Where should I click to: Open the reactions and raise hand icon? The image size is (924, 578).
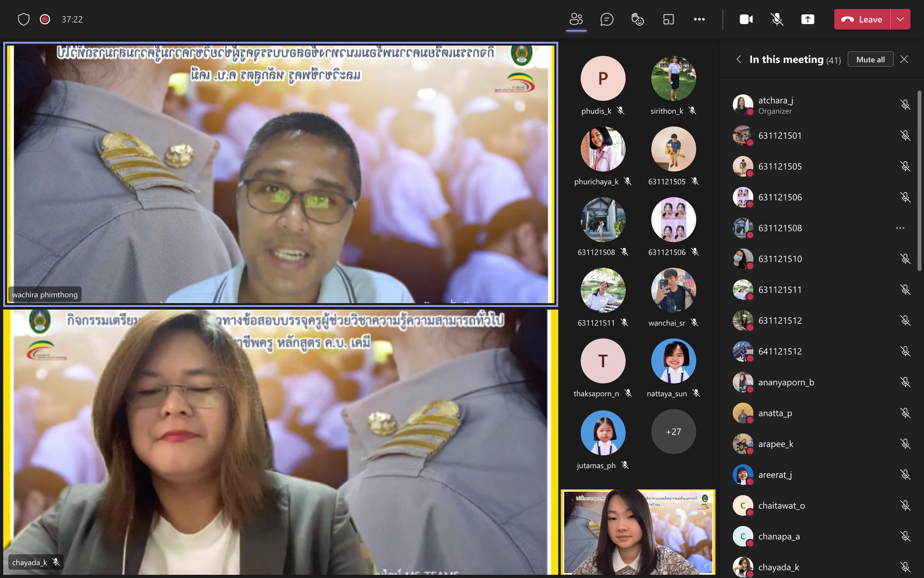638,19
